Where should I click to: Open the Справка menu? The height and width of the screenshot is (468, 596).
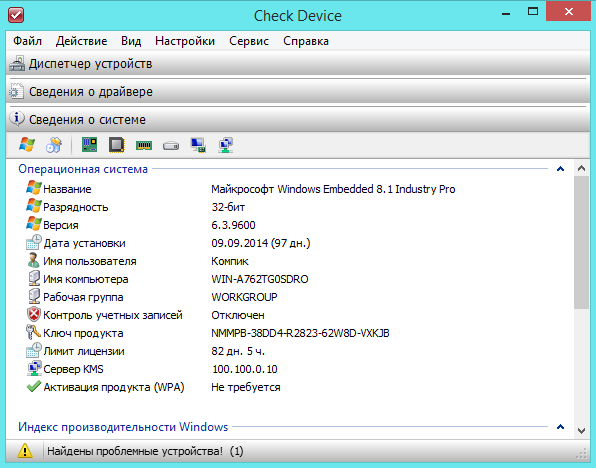coord(306,41)
